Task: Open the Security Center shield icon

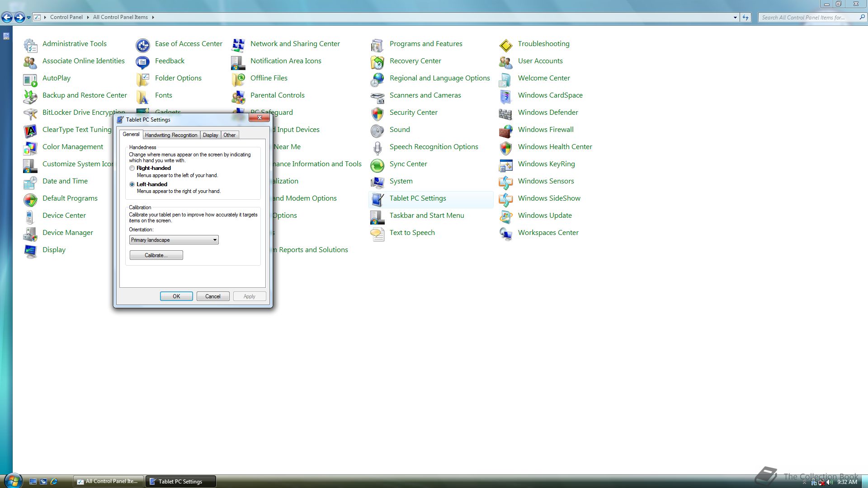Action: click(x=377, y=113)
